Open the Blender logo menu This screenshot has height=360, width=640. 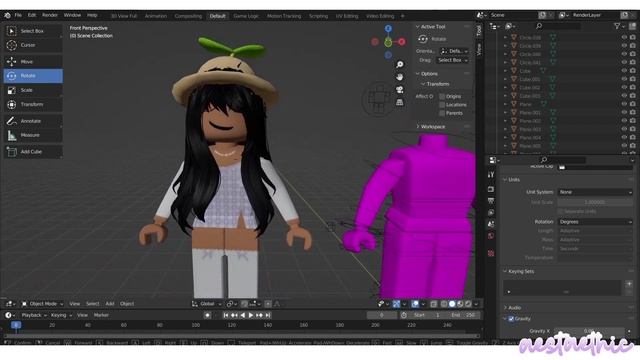tap(7, 16)
